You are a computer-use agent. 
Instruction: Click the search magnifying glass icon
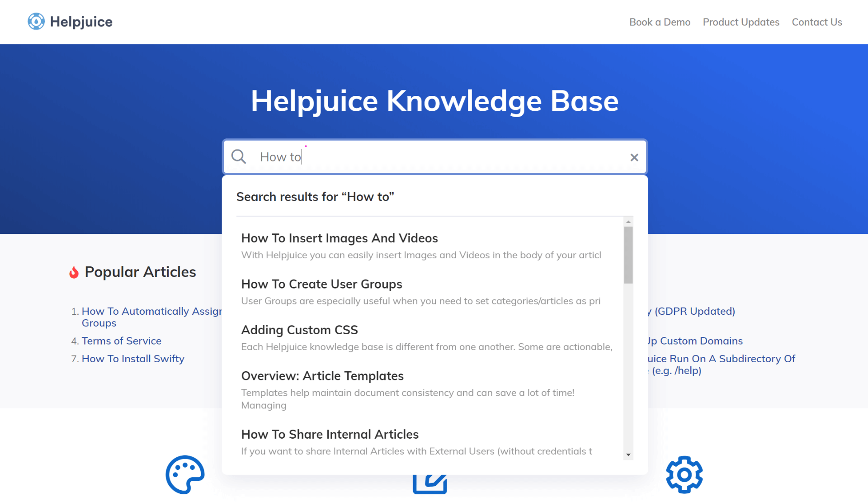point(239,156)
